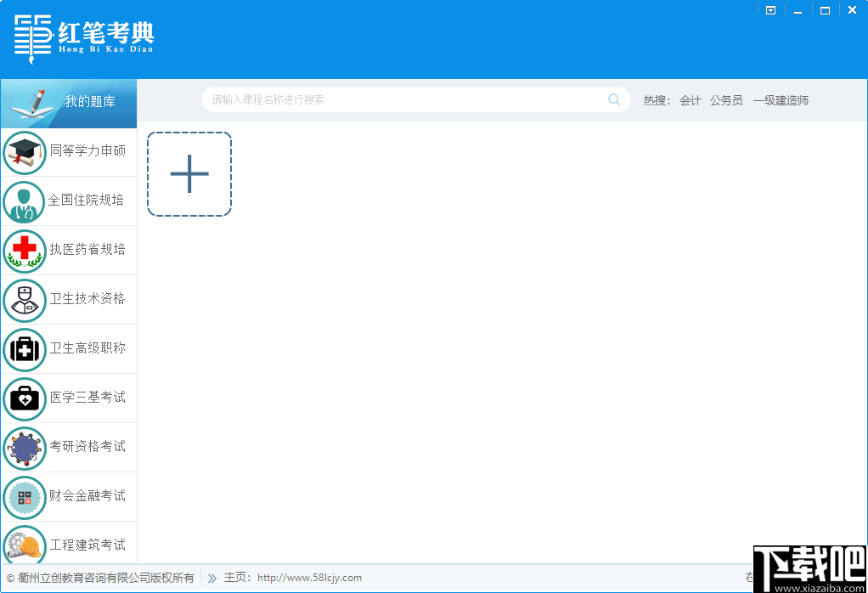868x593 pixels.
Task: Click the search magnifier icon
Action: pyautogui.click(x=613, y=99)
